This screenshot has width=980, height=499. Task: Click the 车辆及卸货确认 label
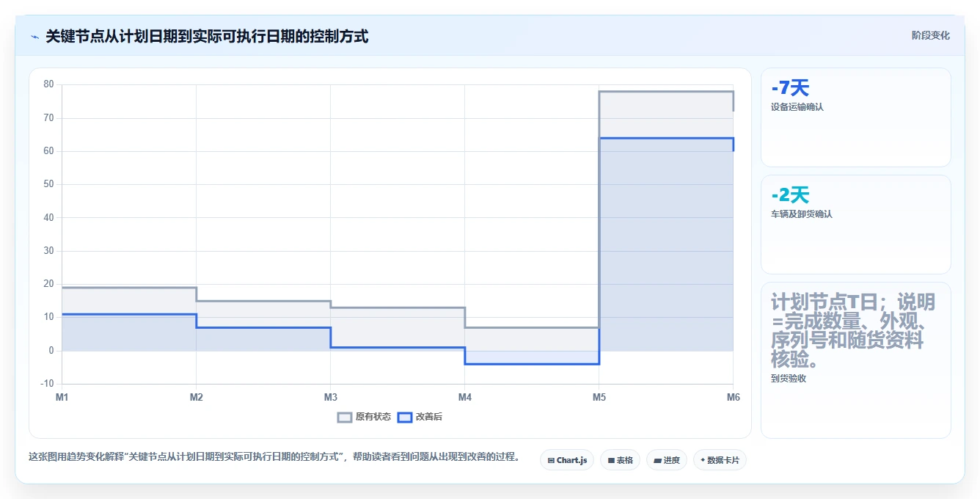(802, 214)
